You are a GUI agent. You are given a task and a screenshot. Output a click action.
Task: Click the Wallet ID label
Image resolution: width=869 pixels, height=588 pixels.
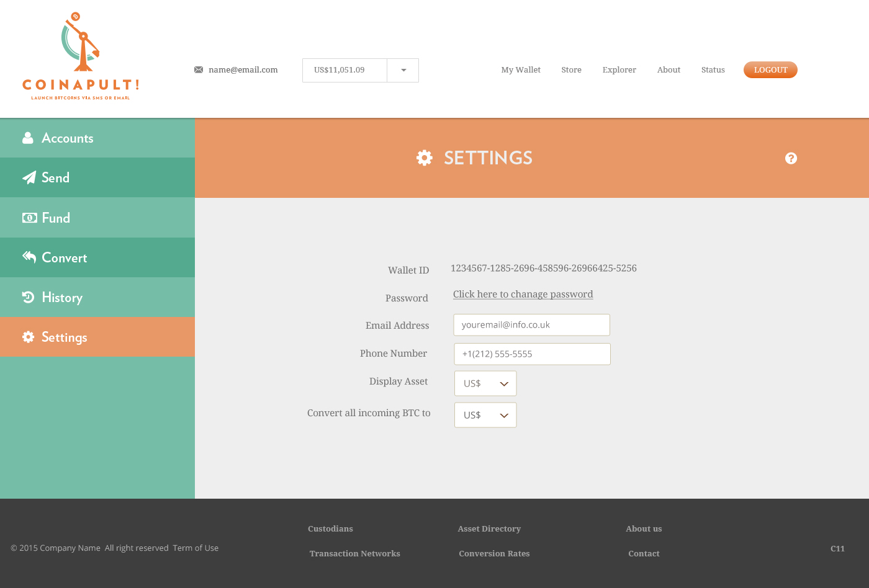[408, 270]
